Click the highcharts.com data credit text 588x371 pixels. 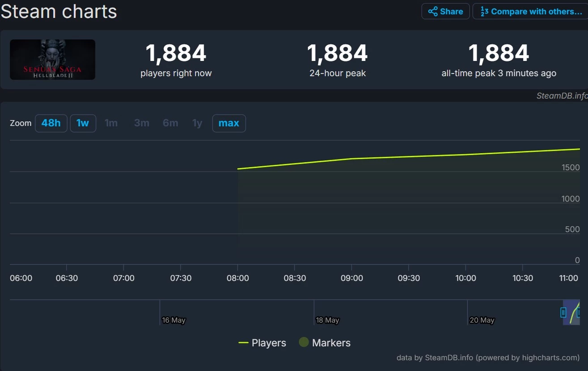488,358
